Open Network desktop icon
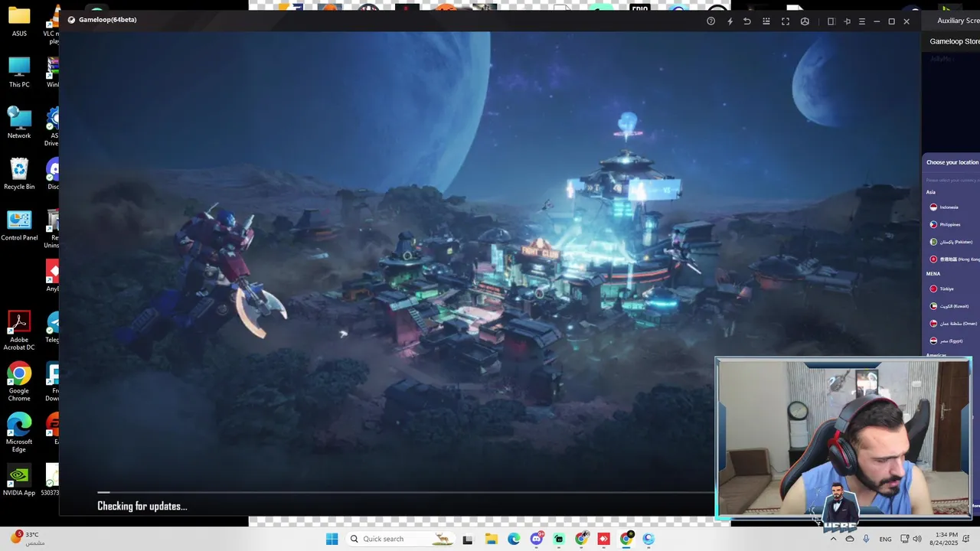Screen dimensions: 980x551 19,123
